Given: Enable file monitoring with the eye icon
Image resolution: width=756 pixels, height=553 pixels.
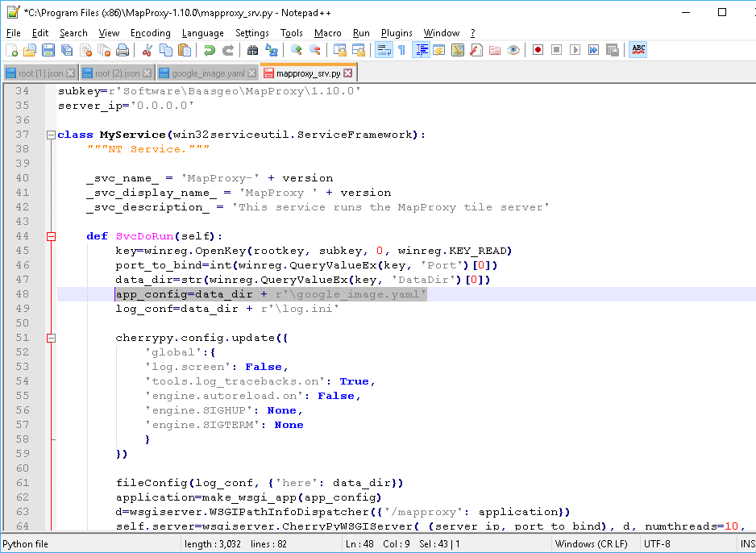Looking at the screenshot, I should pyautogui.click(x=513, y=49).
